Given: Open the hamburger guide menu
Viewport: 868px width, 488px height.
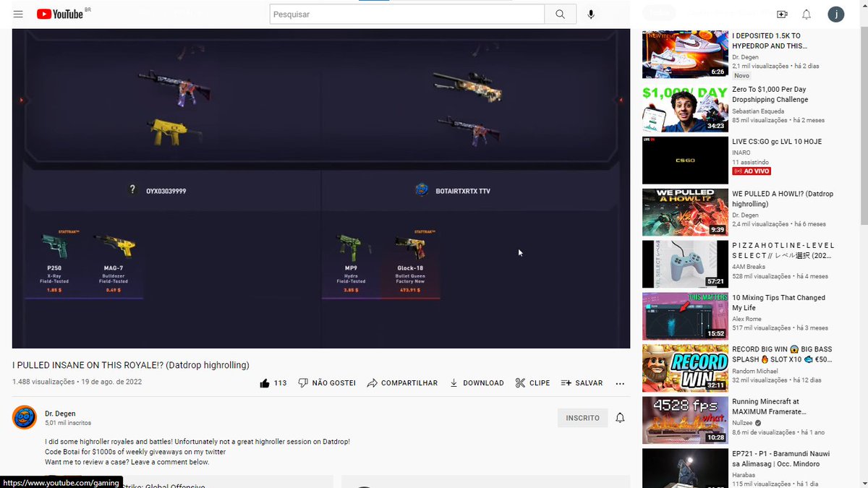Looking at the screenshot, I should pyautogui.click(x=18, y=14).
